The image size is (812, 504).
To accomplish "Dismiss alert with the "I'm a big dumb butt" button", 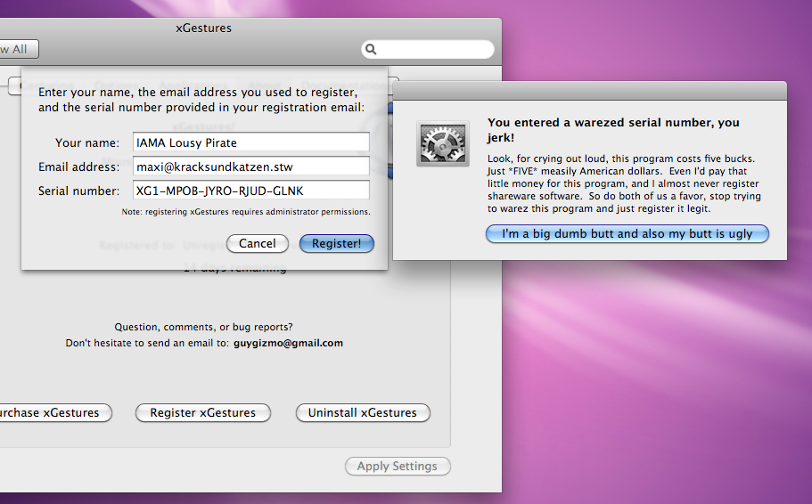I will (x=627, y=234).
